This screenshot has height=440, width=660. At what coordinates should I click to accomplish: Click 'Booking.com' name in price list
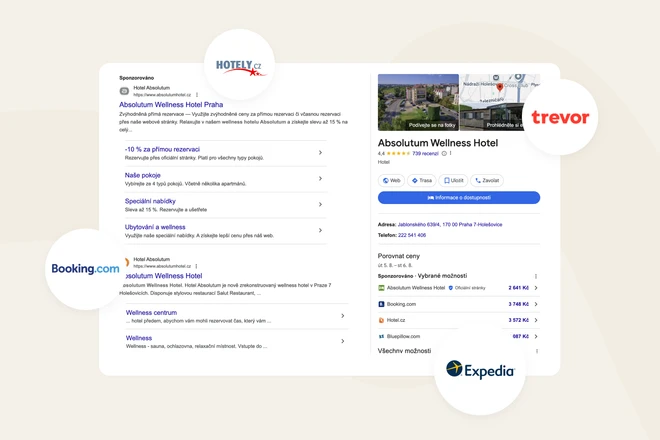[401, 304]
